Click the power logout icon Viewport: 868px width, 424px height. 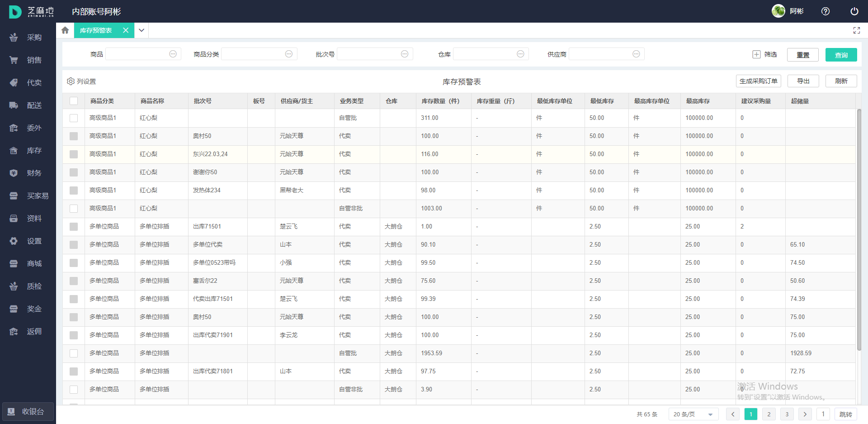point(854,11)
